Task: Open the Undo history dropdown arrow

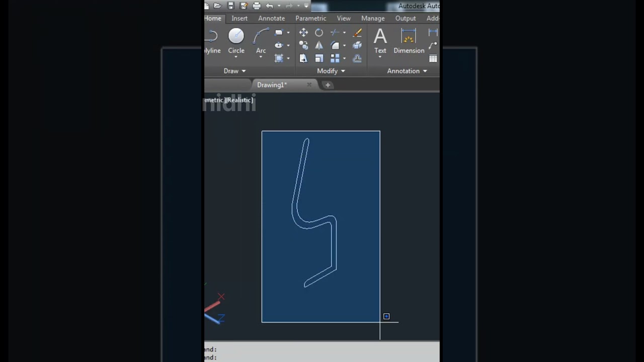Action: coord(279,6)
